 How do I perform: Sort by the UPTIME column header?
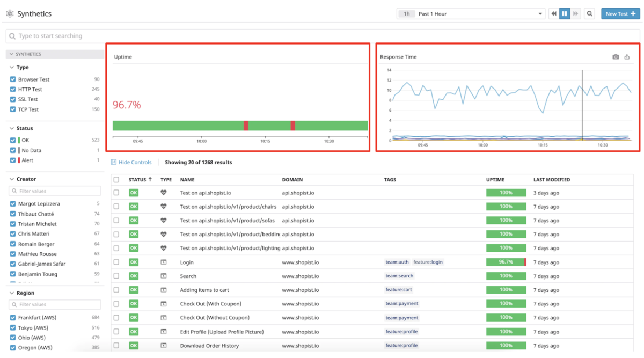click(x=495, y=180)
